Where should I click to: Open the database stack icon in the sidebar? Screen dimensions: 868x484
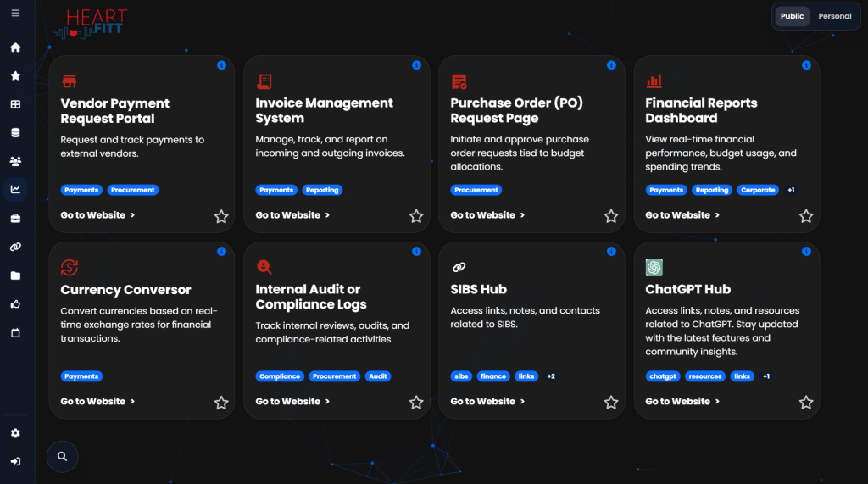coord(15,133)
